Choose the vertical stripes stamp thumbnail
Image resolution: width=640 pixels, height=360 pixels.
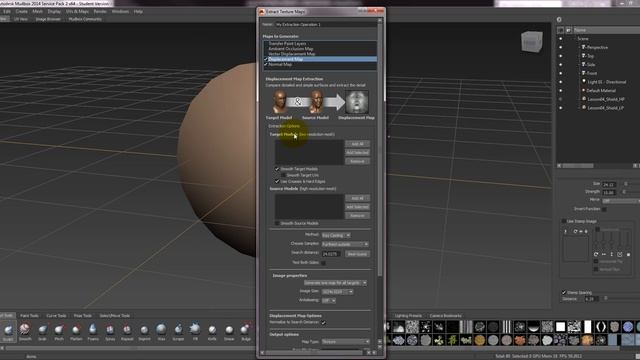[507, 327]
